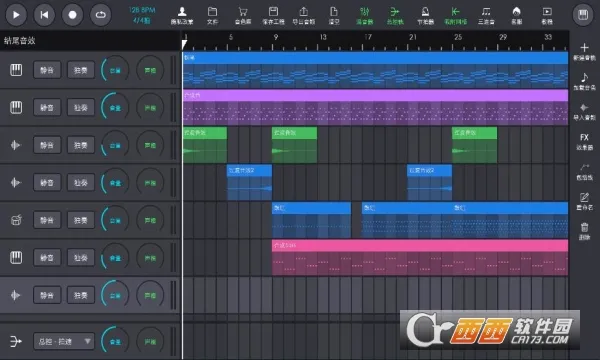Click 加载音色 load instrument note icon
This screenshot has width=600, height=360.
pyautogui.click(x=584, y=81)
